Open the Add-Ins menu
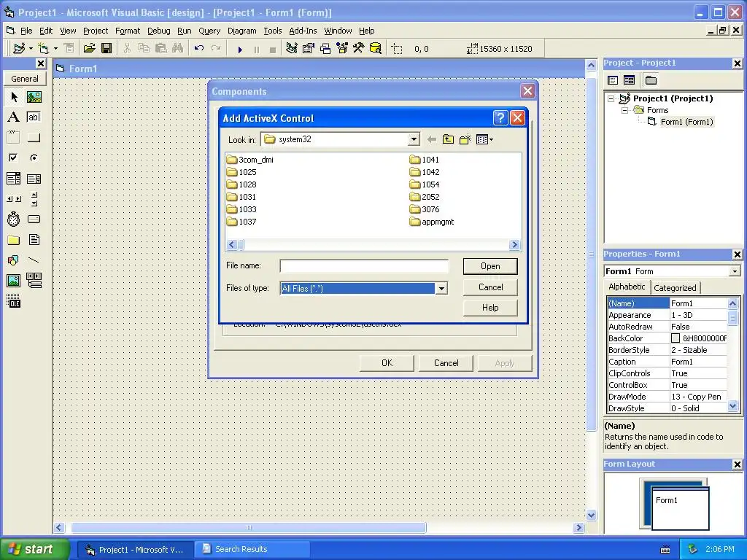747x560 pixels. click(303, 31)
